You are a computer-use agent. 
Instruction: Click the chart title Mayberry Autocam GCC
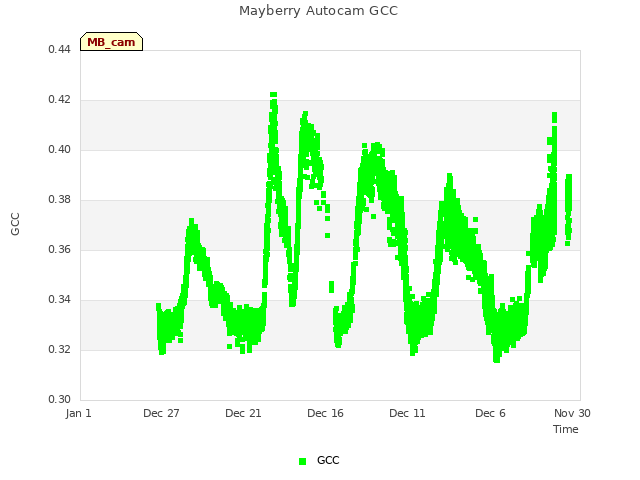click(318, 11)
